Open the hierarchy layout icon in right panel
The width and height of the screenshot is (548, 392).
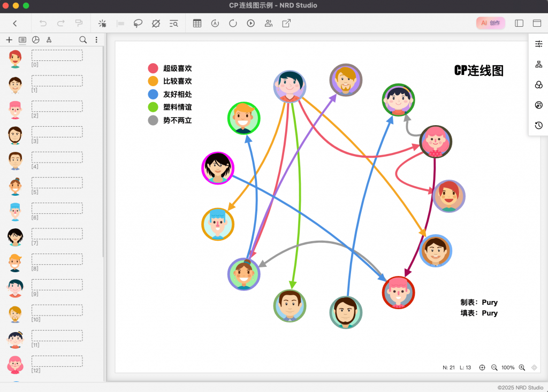pos(538,65)
